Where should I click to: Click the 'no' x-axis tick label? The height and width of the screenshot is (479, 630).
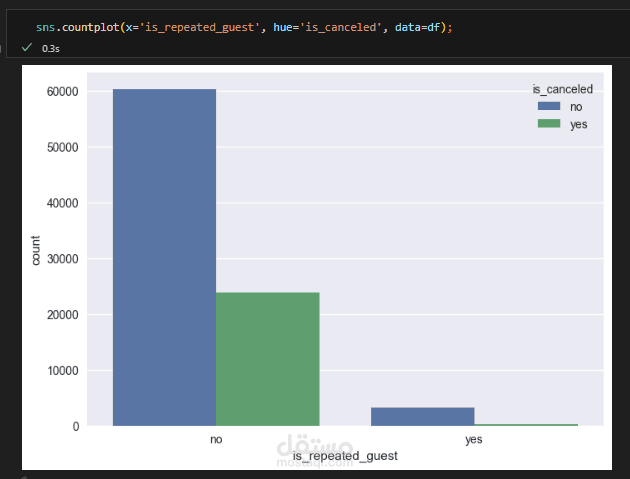click(216, 440)
